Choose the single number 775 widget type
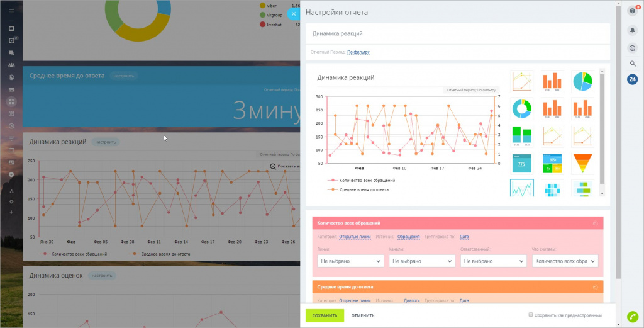The image size is (644, 328). 522,163
